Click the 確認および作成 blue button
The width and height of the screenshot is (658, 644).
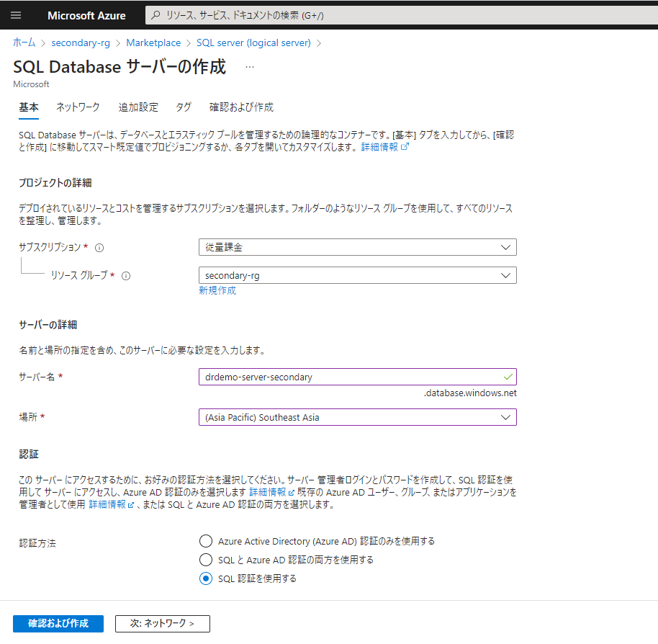[x=58, y=623]
